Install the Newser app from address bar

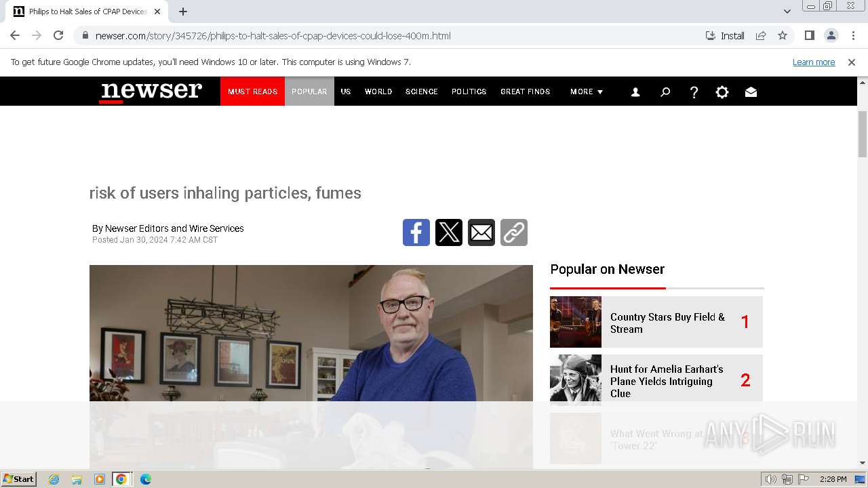(x=725, y=36)
